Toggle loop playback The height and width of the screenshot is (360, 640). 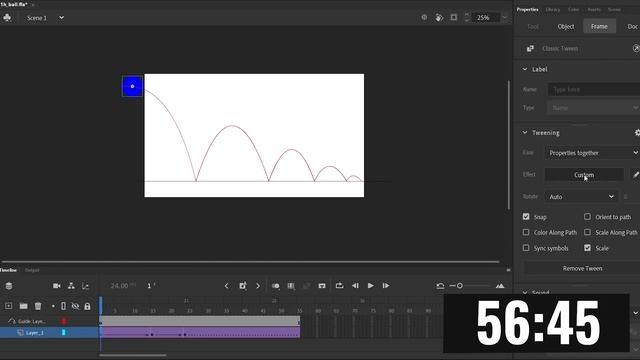339,286
